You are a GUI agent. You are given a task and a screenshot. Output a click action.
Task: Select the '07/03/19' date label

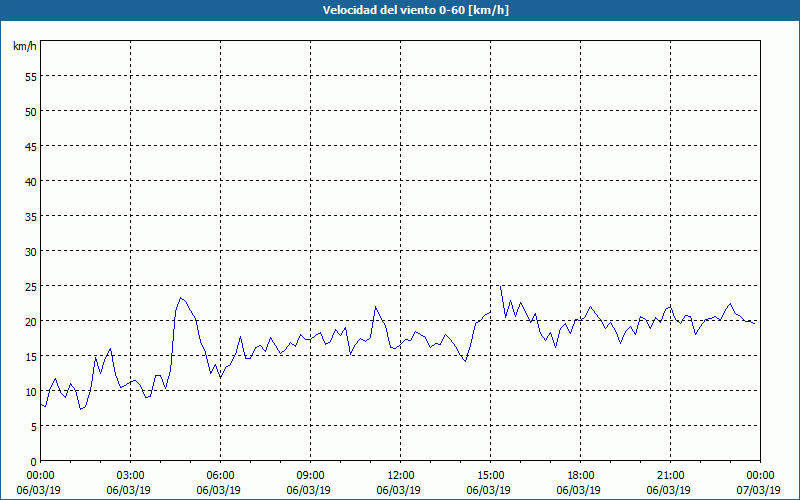pyautogui.click(x=758, y=490)
